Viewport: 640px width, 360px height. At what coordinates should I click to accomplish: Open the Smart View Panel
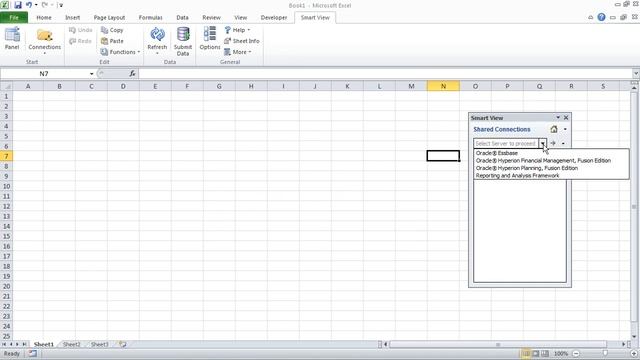[x=12, y=39]
